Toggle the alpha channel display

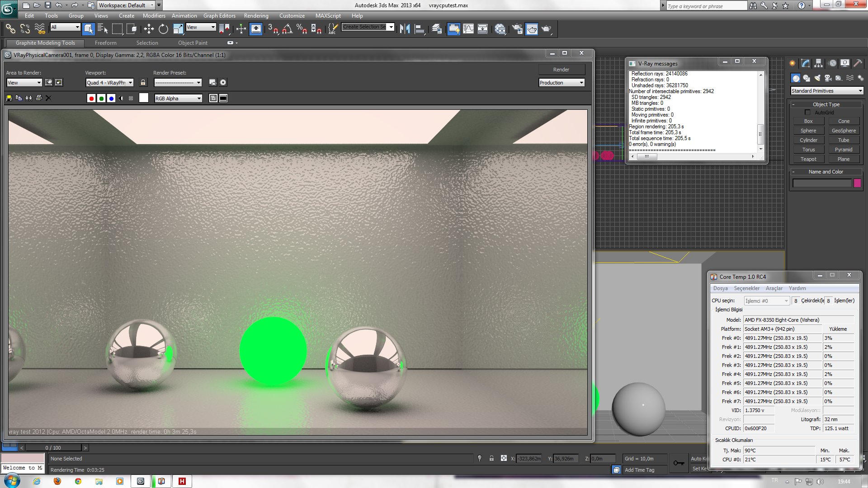[121, 98]
